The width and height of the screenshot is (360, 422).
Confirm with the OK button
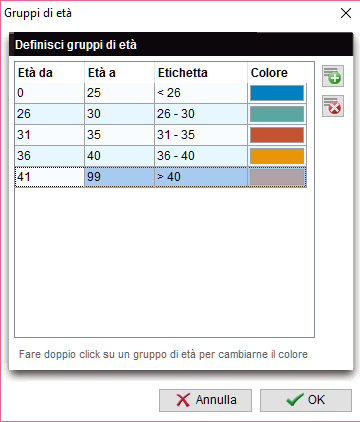[x=306, y=400]
